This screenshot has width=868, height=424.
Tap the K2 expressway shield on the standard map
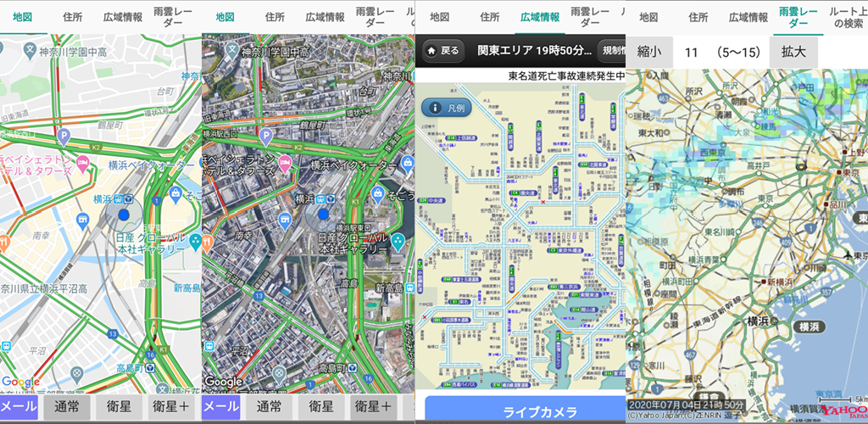click(x=96, y=148)
